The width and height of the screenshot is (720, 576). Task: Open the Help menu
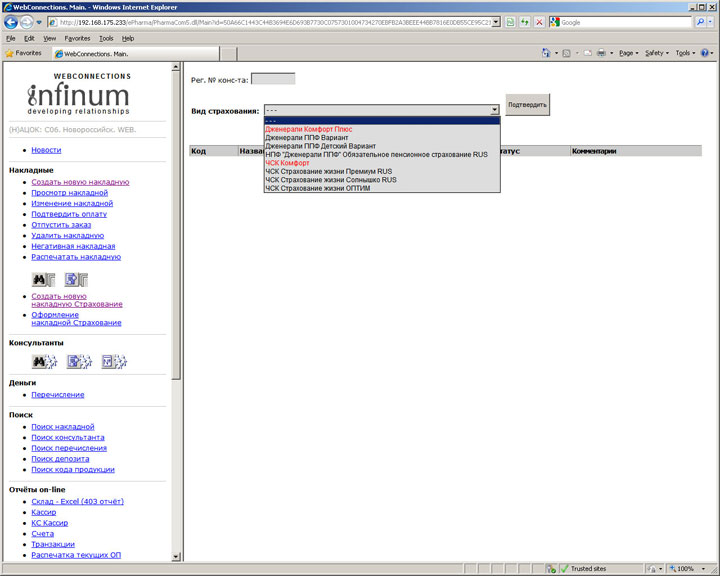click(x=128, y=39)
